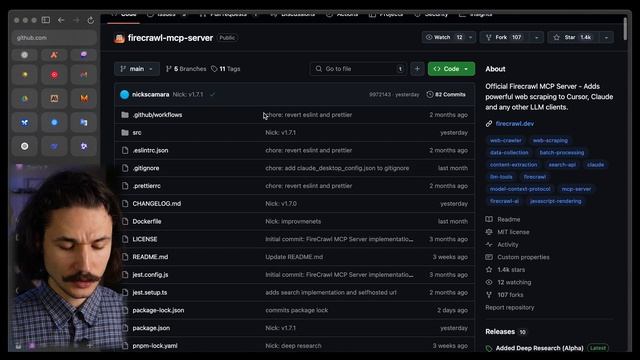Open the 'chore: add claude_desktop_config.json to gitignore' commit

pos(337,168)
